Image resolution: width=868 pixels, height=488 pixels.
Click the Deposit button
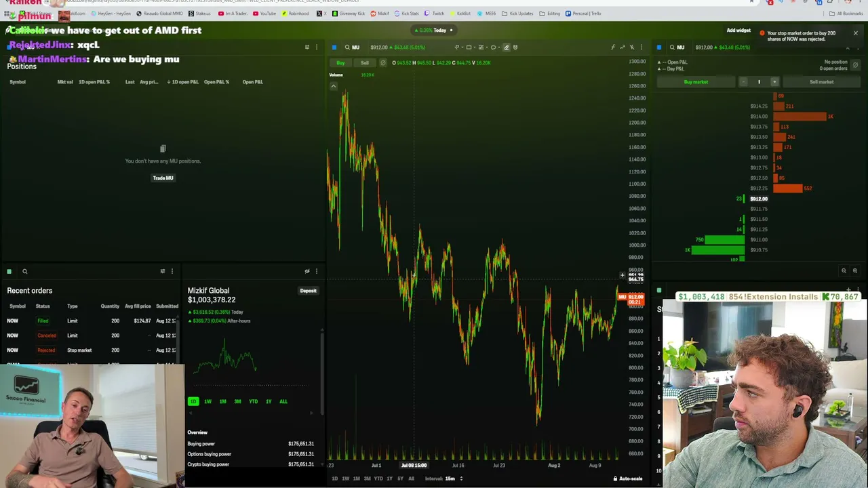308,291
